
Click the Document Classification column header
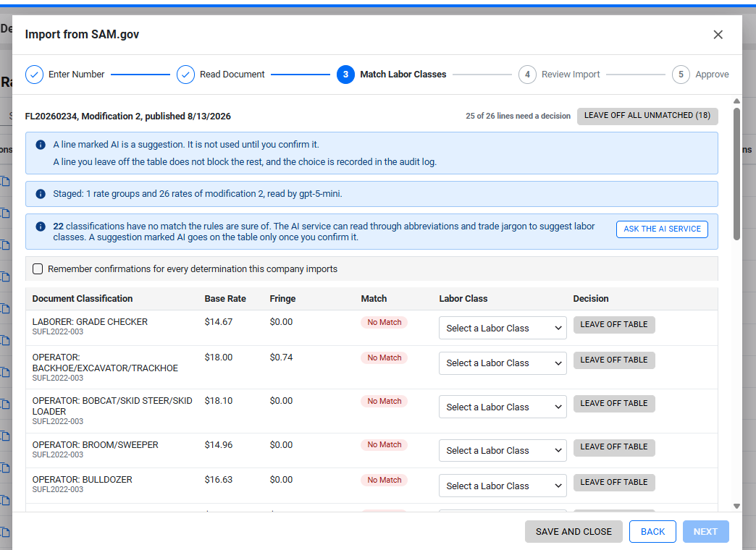[x=83, y=299]
